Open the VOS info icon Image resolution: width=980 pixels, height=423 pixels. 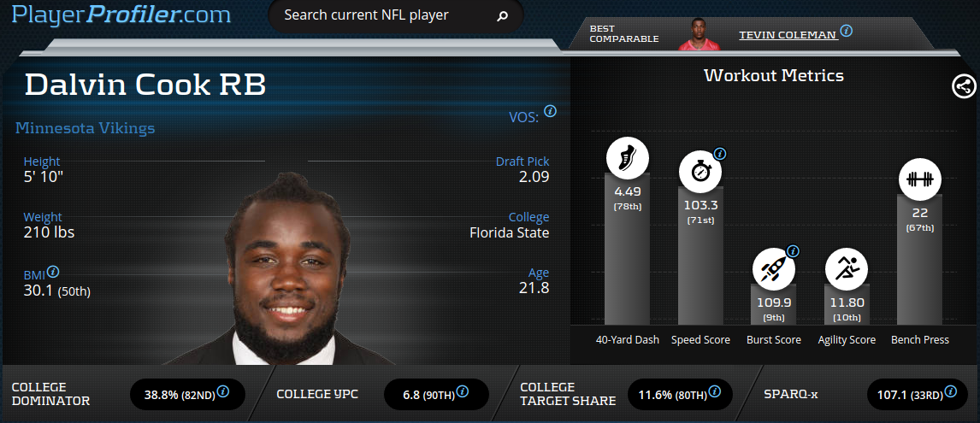pyautogui.click(x=550, y=111)
